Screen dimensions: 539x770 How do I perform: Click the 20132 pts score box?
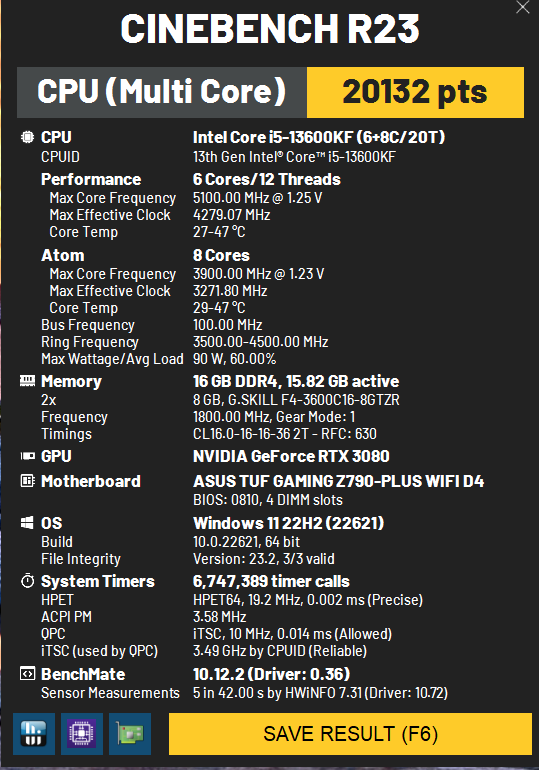point(415,92)
